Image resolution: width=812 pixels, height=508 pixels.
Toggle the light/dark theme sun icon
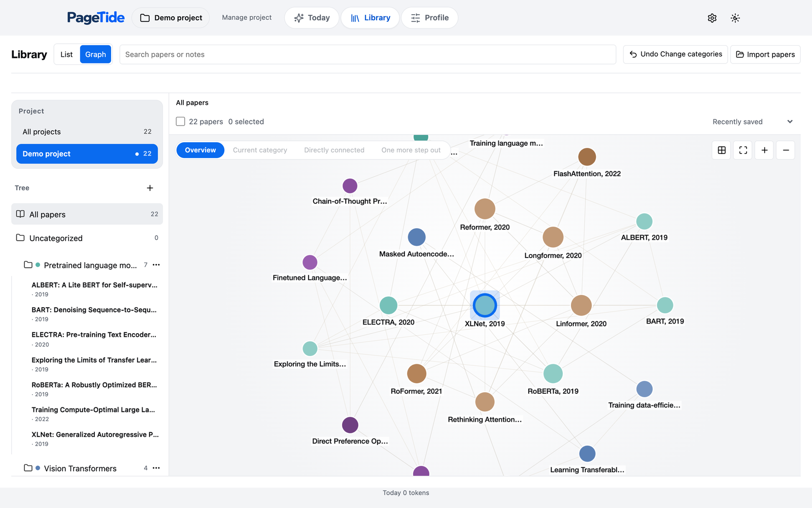735,18
